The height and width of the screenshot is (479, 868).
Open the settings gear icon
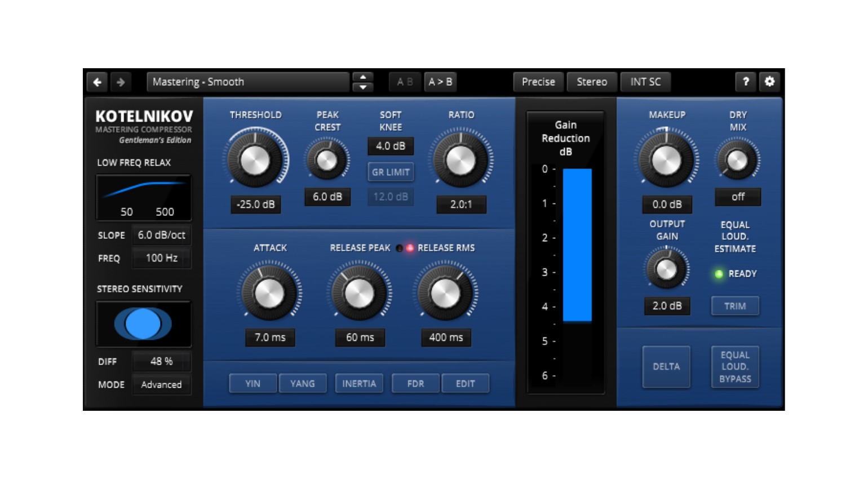(769, 82)
